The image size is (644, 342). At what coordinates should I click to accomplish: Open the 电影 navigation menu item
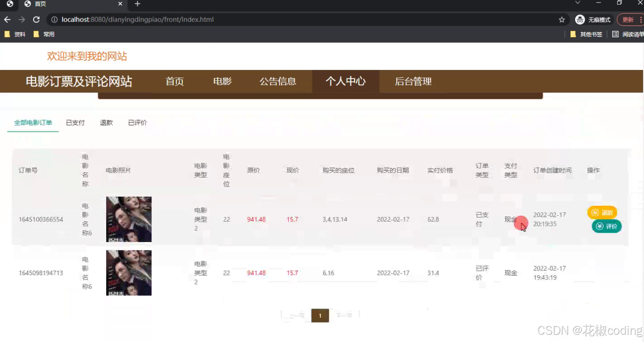pos(222,81)
